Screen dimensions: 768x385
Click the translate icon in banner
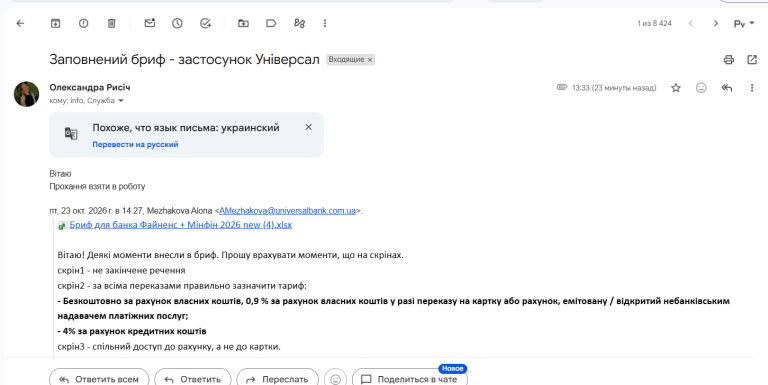71,133
